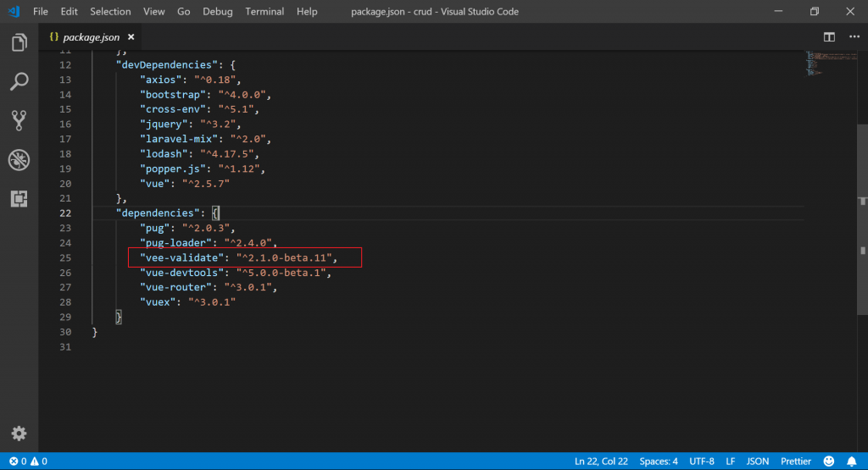Click the VS Code logo icon

pos(14,11)
